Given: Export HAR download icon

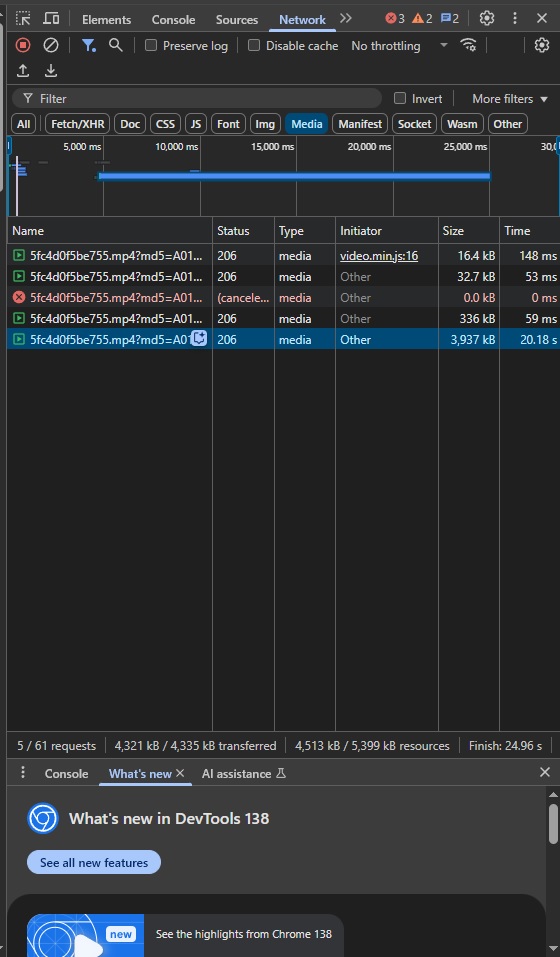Looking at the screenshot, I should (x=51, y=71).
